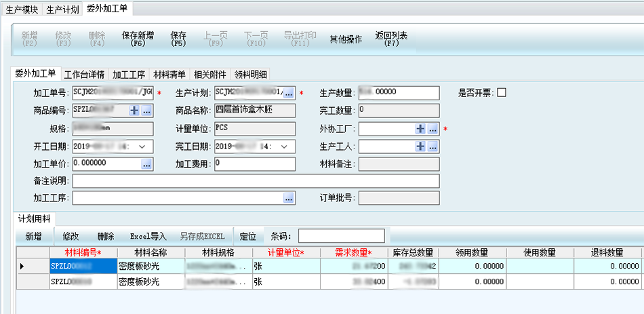
Task: Click the 加工单号 input field
Action: [113, 93]
